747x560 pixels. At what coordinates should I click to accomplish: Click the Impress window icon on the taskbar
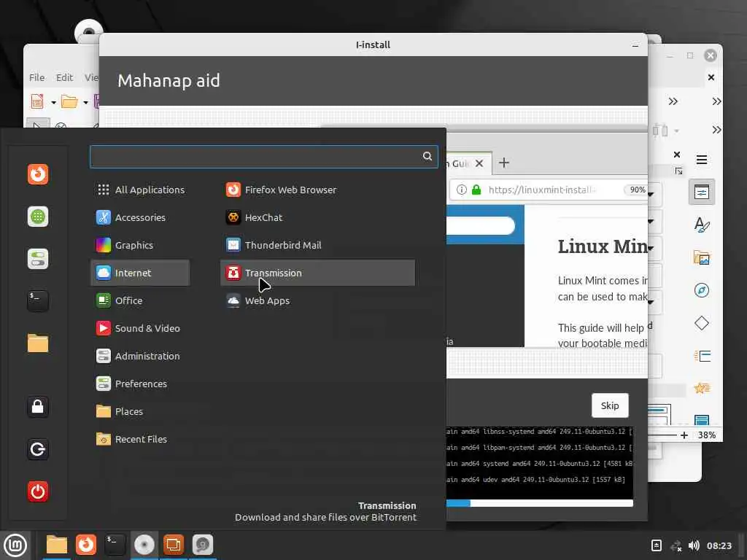[174, 545]
